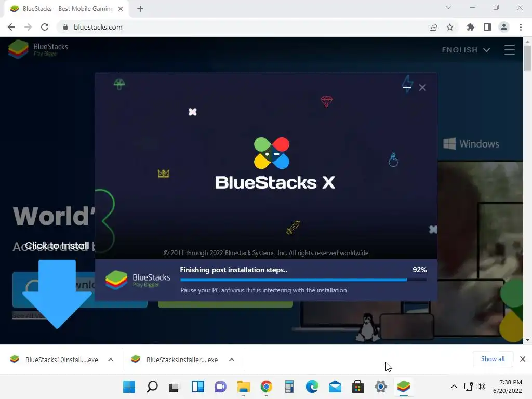Close the BlueStacks X installer dialog

click(x=422, y=87)
